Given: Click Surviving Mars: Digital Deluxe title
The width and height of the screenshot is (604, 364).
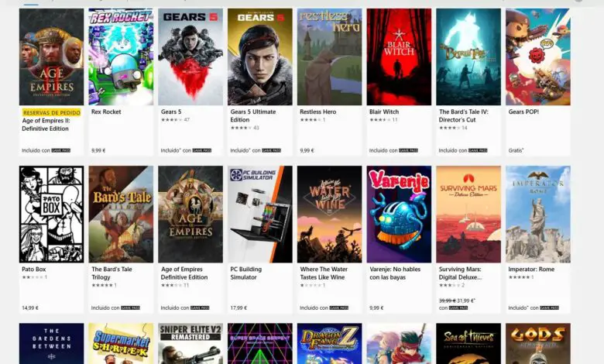Looking at the screenshot, I should [460, 273].
